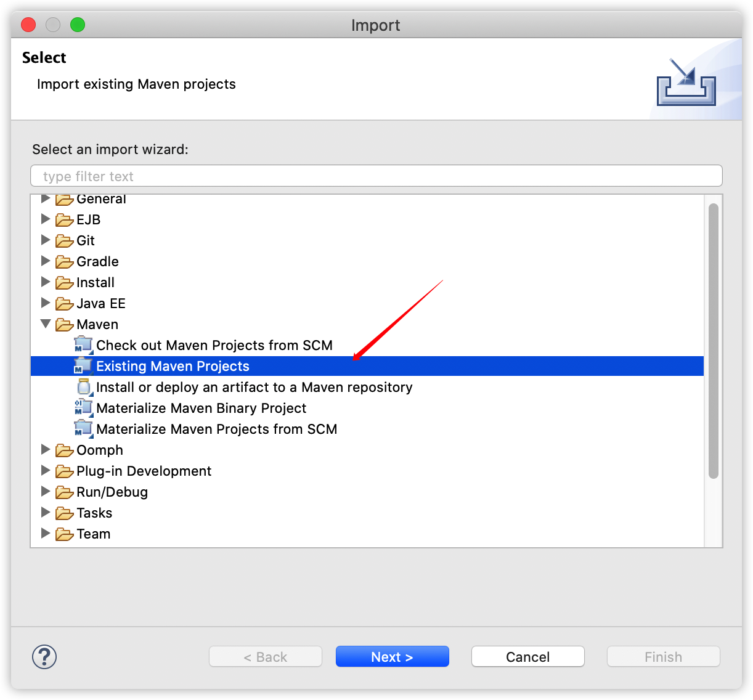Select Check out Maven Projects from SCM
The image size is (753, 700).
tap(214, 346)
